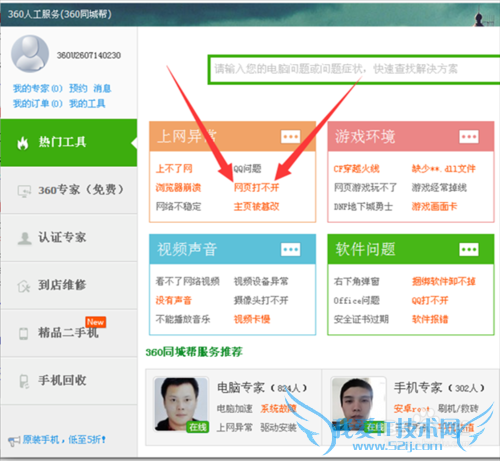
Task: Open the 不能播放音乐 tool
Action: (183, 319)
